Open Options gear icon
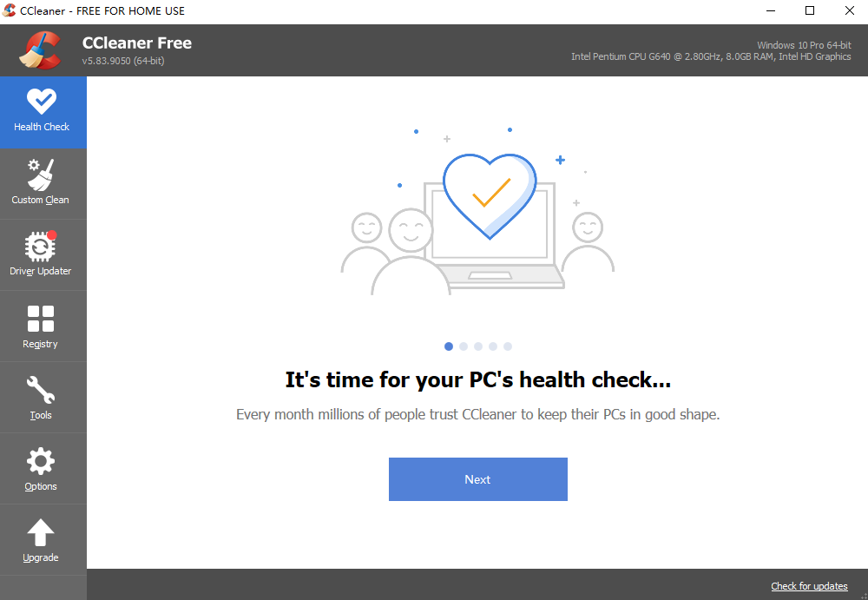 pos(41,461)
